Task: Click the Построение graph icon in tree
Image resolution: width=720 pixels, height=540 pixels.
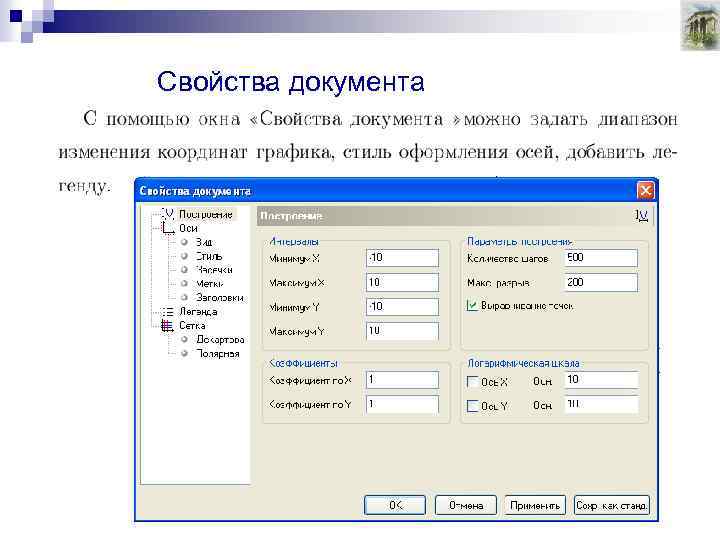Action: coord(168,214)
